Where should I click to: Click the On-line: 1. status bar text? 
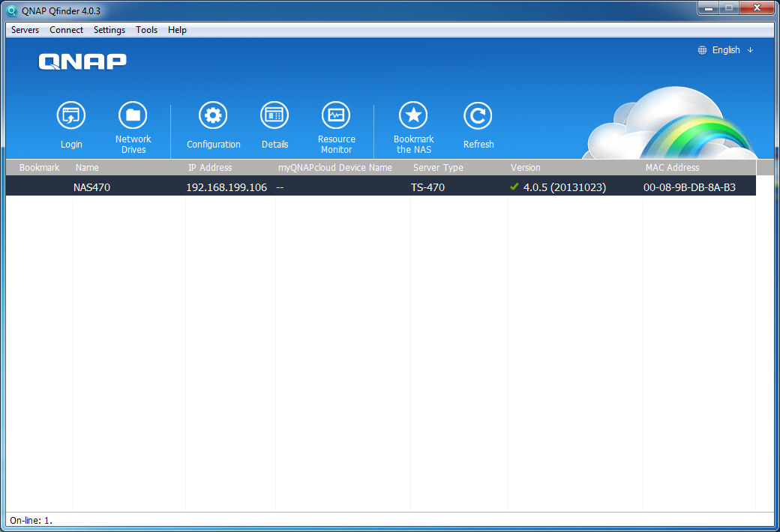click(31, 521)
